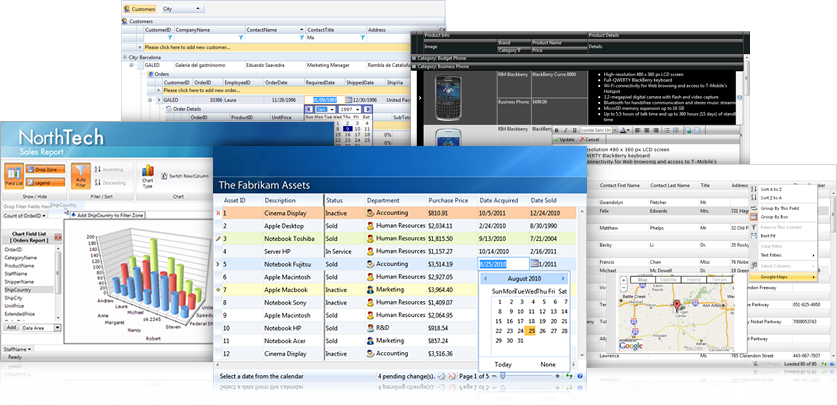Toggle the Auto Filter funnel button

coord(81,177)
